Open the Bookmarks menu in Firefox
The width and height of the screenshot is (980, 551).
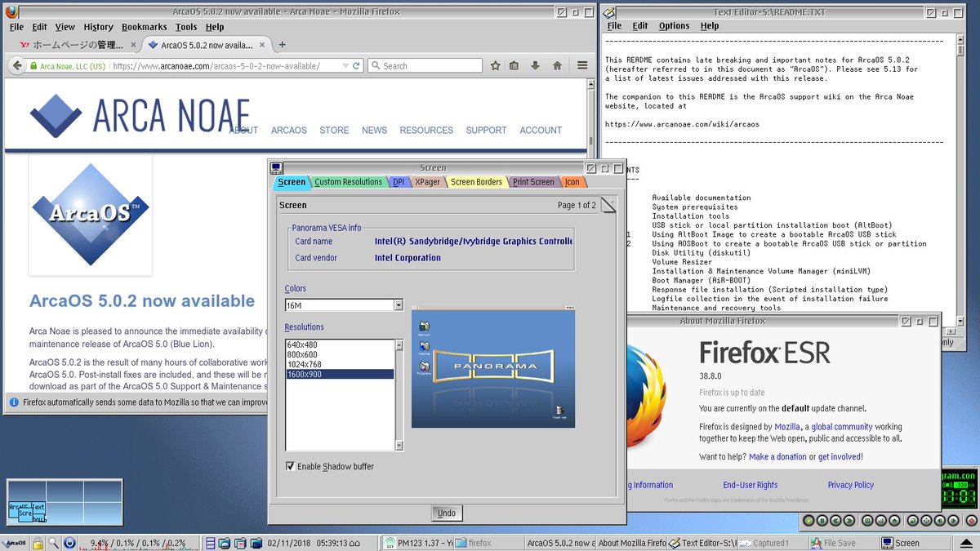coord(145,27)
